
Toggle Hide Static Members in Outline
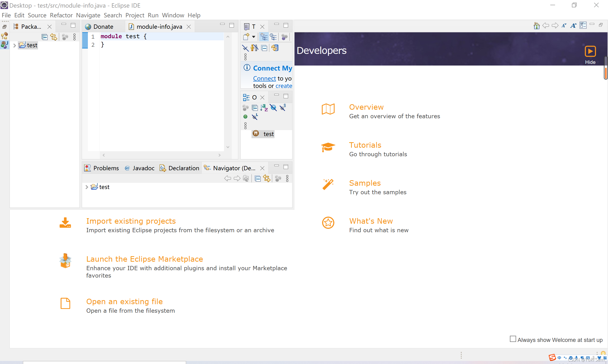(283, 108)
